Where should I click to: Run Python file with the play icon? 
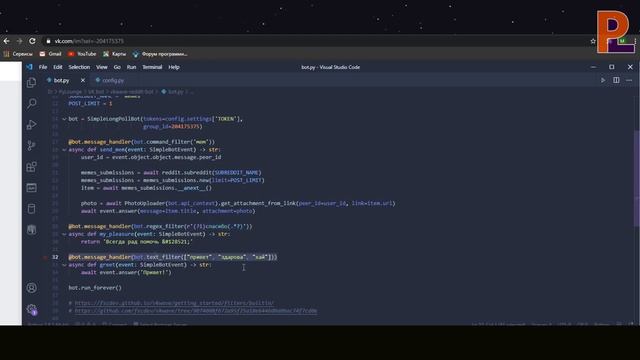(603, 80)
